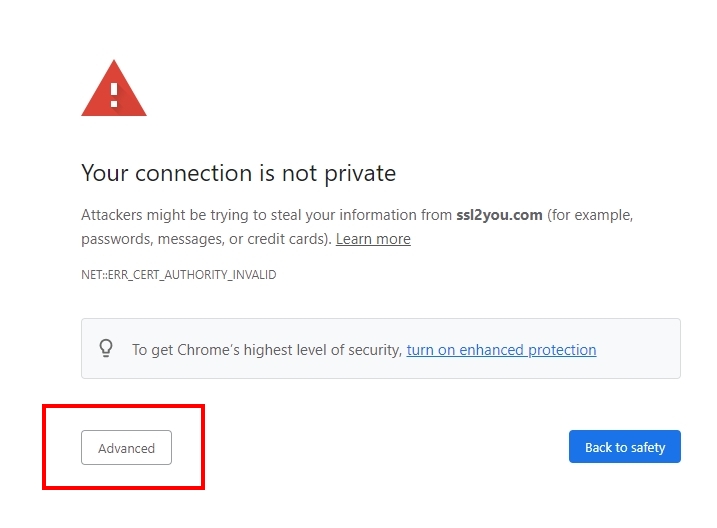
Task: Open the Learn more link
Action: (x=373, y=239)
